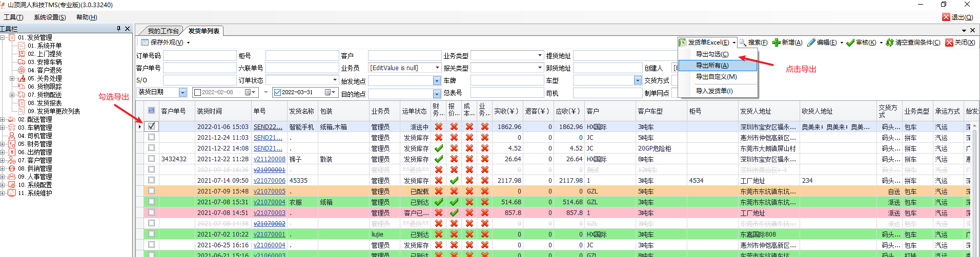Open the 系统设置(S) menu
The image size is (980, 257).
(x=50, y=17)
